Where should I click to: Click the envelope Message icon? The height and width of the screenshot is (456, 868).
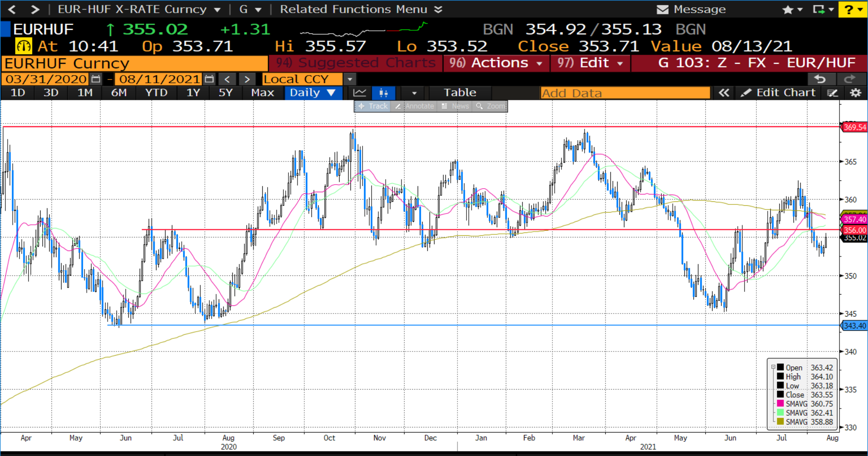662,9
